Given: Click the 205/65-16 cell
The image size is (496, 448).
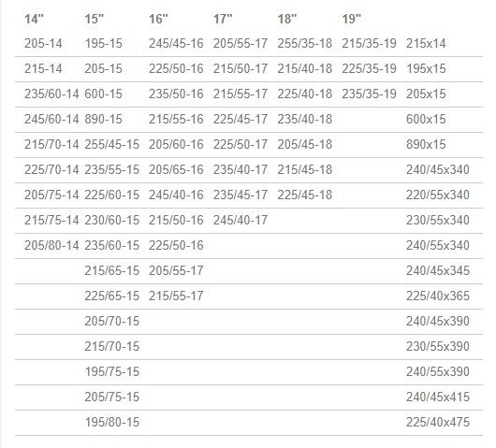Looking at the screenshot, I should pos(176,170).
